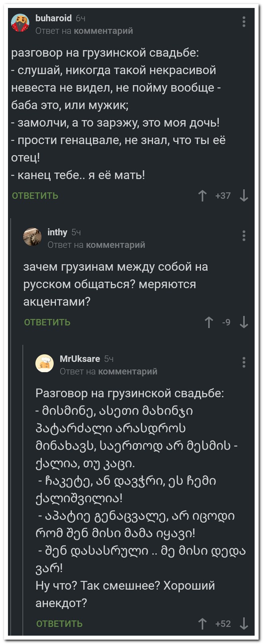The height and width of the screenshot is (644, 263).
Task: Upvote MrUksare's comment
Action: point(202,623)
